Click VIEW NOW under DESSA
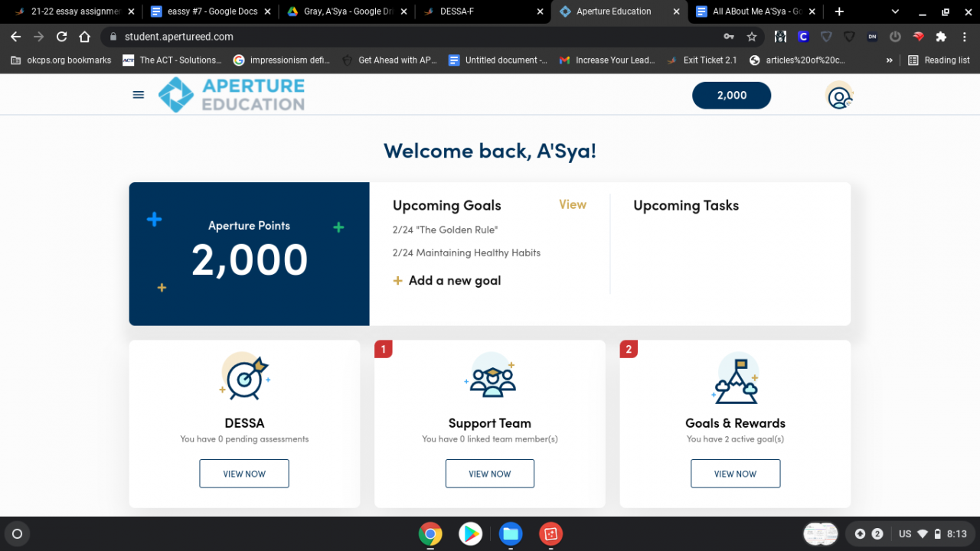This screenshot has height=551, width=980. point(244,474)
